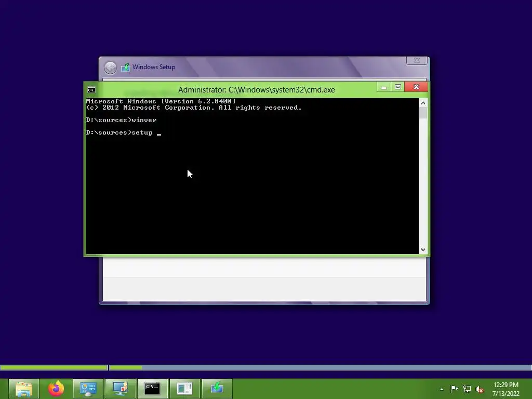532x399 pixels.
Task: Click the Windows Setup title icon
Action: tap(126, 67)
